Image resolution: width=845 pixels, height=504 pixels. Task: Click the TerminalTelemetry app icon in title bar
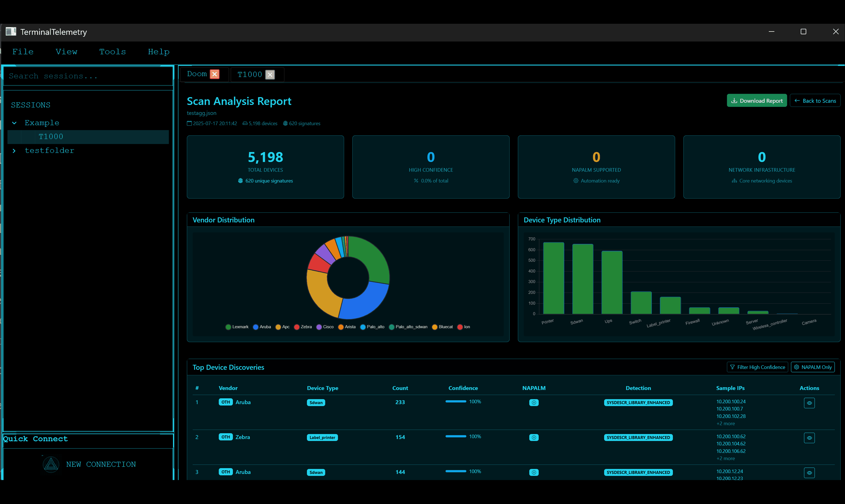(x=11, y=32)
